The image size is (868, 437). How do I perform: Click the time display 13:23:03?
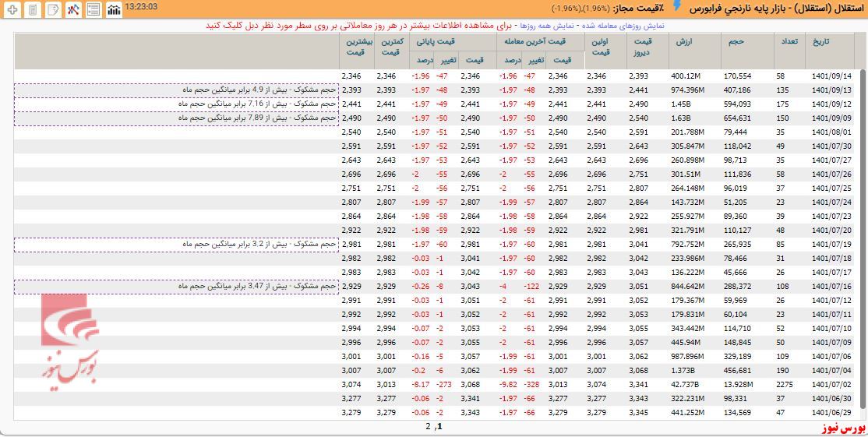coord(142,7)
